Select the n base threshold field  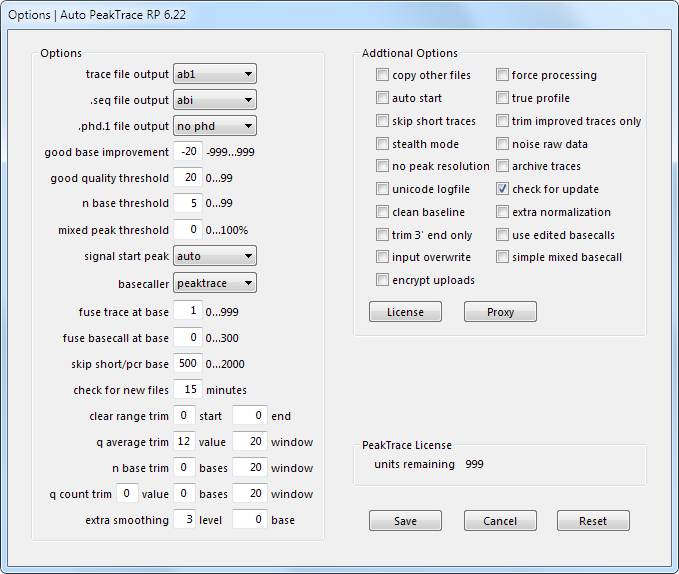click(x=188, y=203)
